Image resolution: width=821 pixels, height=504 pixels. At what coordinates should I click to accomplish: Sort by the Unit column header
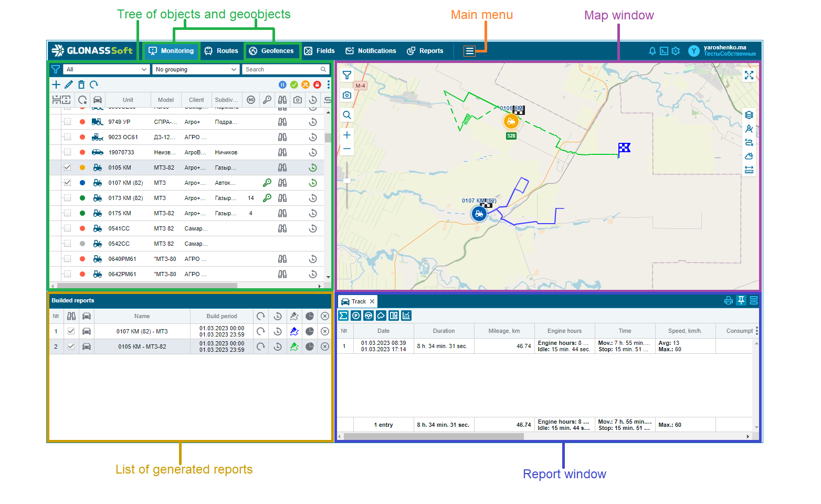point(128,100)
